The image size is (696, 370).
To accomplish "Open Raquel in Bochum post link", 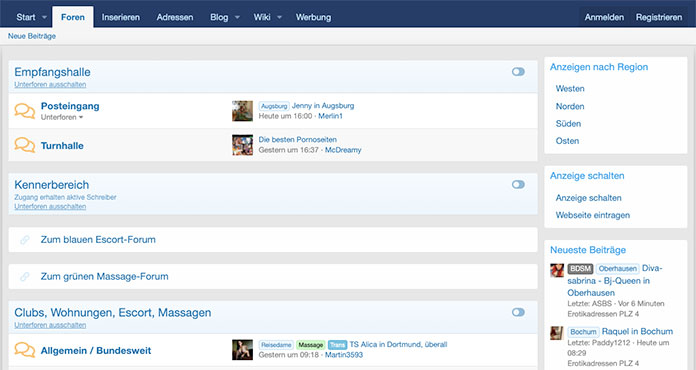I will coord(637,331).
